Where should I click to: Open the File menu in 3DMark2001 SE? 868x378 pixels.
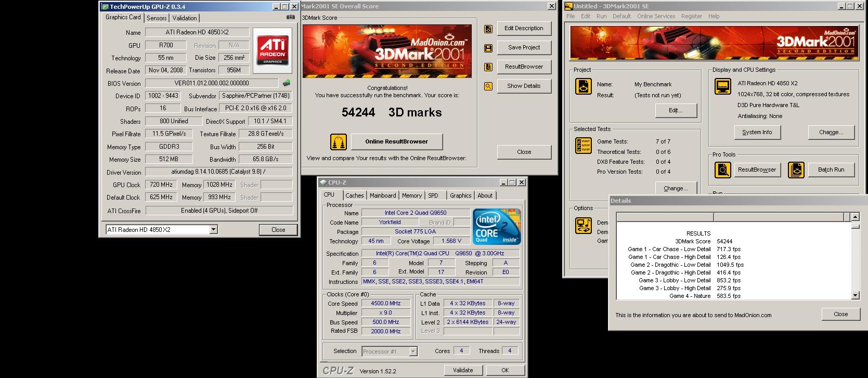(571, 16)
